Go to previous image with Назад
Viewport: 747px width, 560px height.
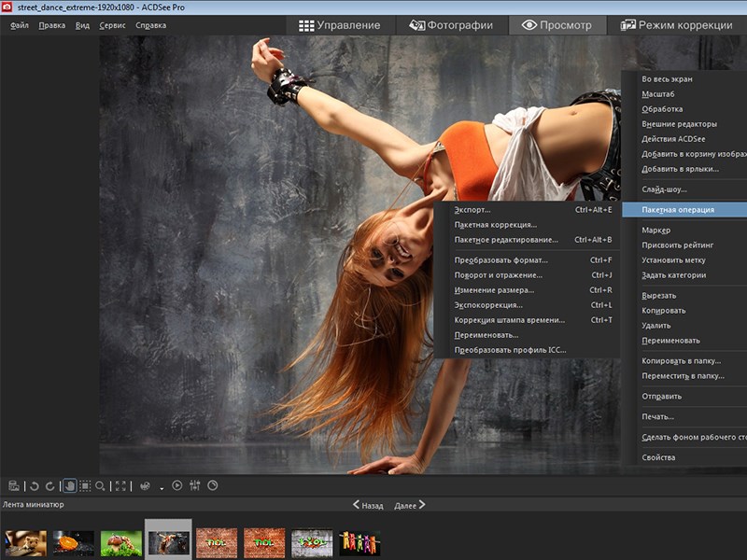[x=368, y=505]
